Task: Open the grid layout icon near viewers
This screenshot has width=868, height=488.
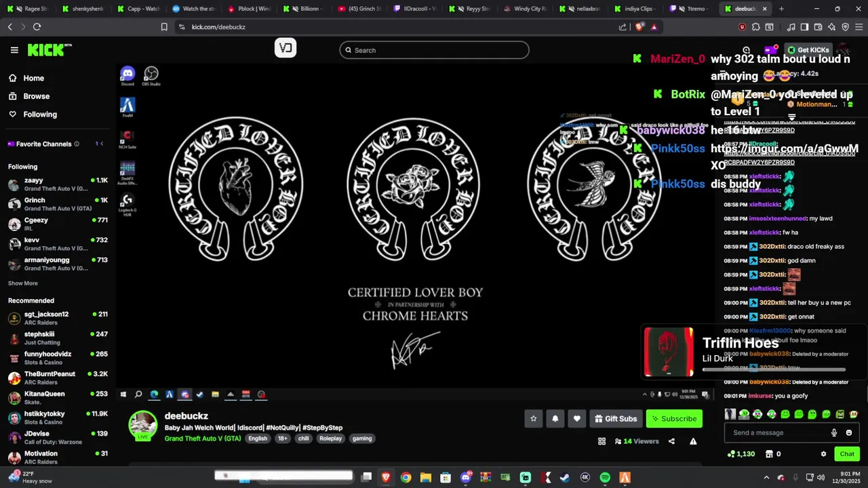Action: tap(601, 441)
